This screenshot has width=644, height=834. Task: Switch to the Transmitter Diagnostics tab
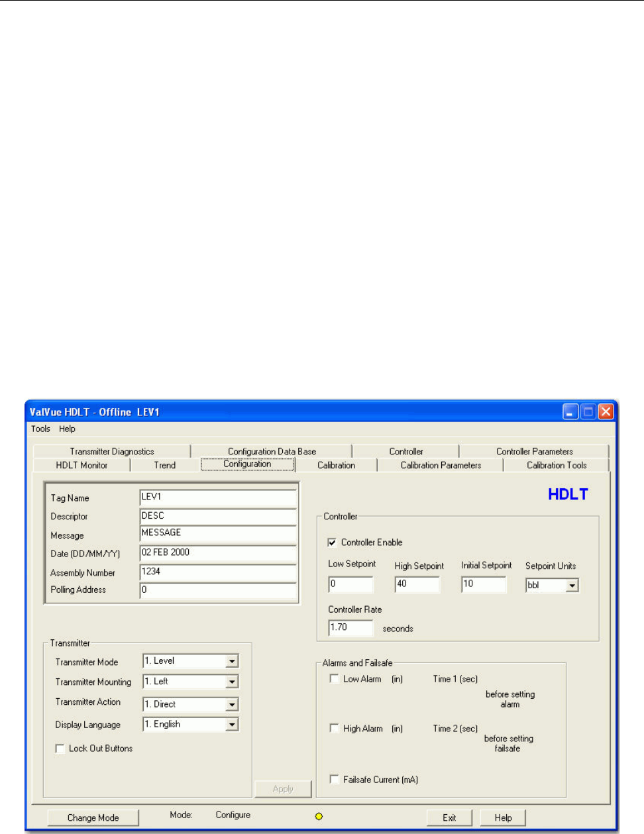coord(112,451)
